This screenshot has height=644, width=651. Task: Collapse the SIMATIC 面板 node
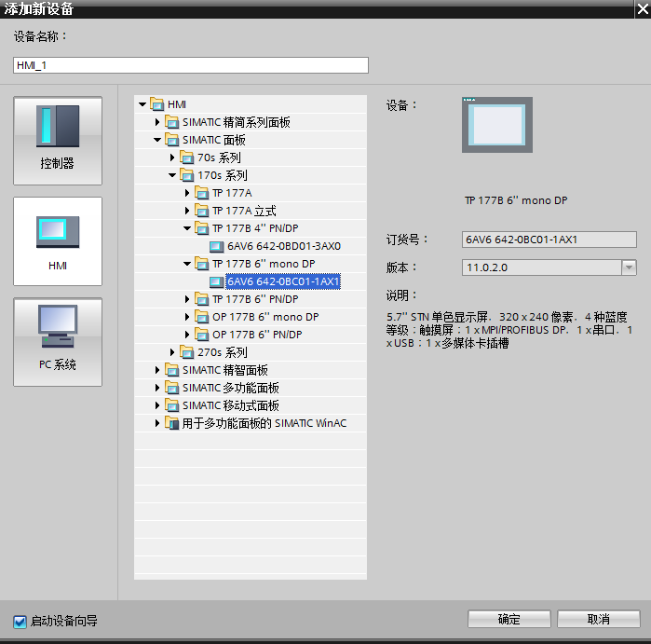(157, 140)
